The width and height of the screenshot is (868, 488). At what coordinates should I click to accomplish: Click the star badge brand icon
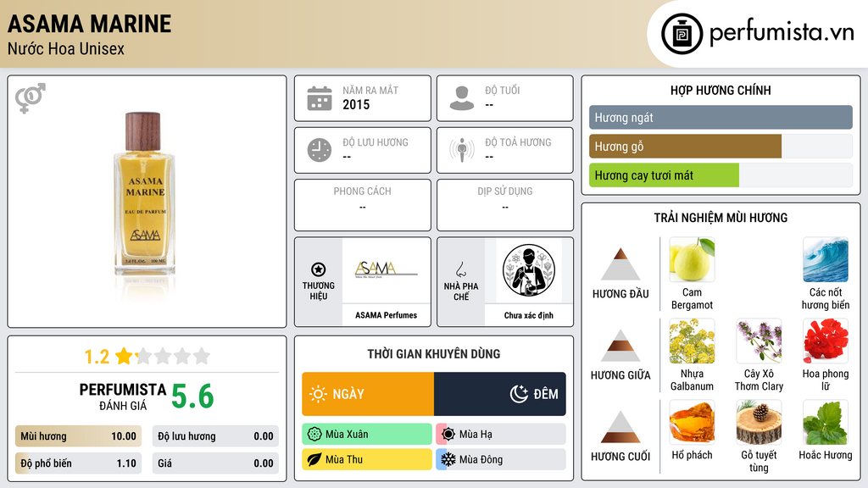tap(319, 269)
